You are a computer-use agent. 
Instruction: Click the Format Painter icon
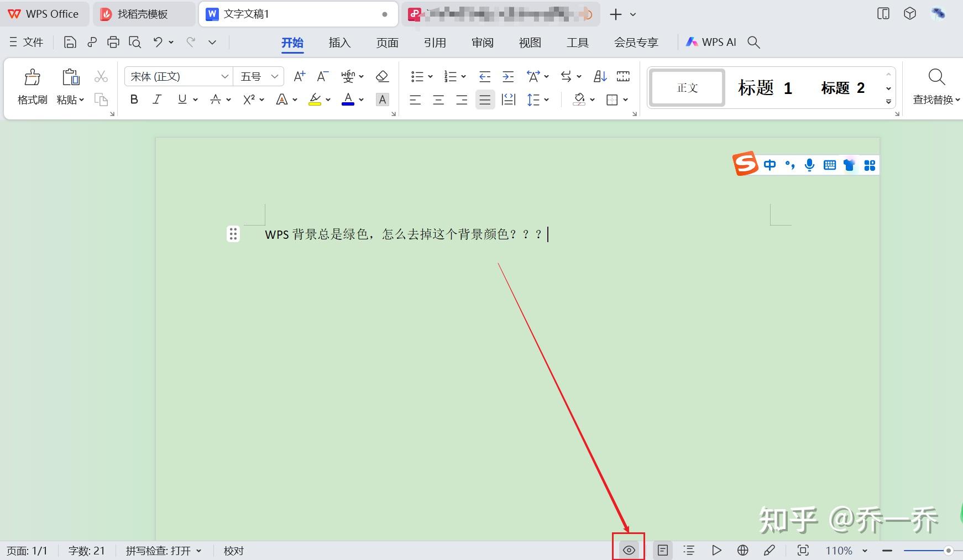[x=33, y=77]
